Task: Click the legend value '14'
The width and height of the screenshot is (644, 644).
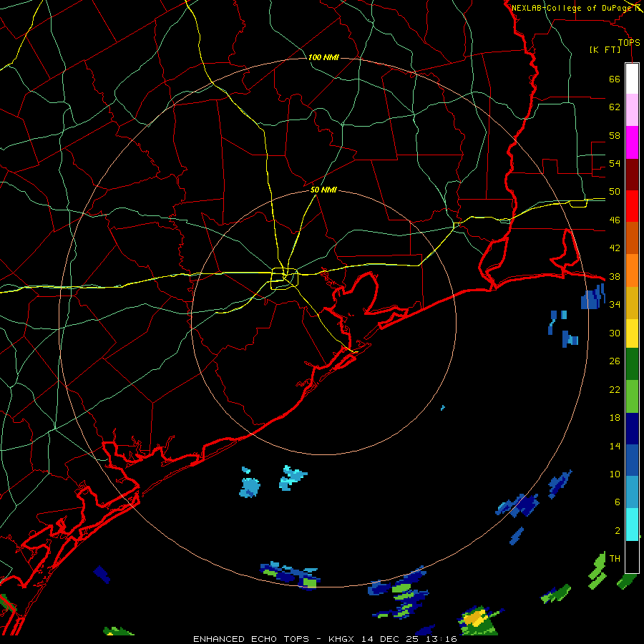Action: click(x=615, y=446)
